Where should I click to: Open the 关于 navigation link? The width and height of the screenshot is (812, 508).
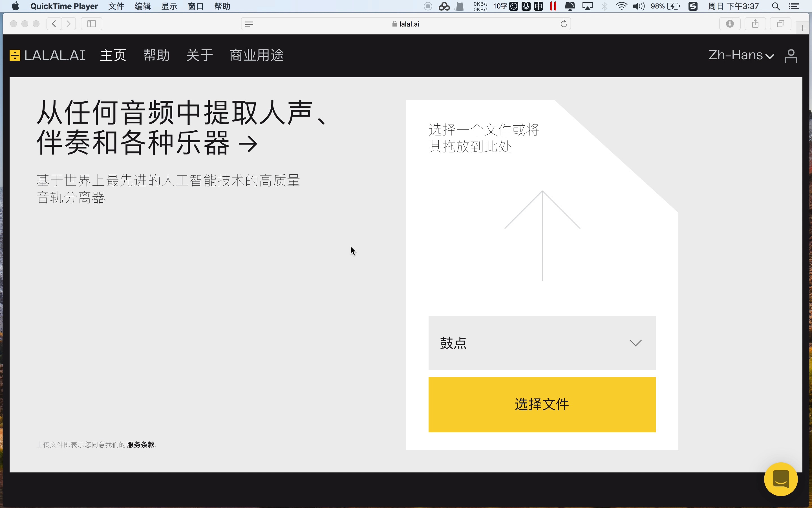(x=200, y=55)
